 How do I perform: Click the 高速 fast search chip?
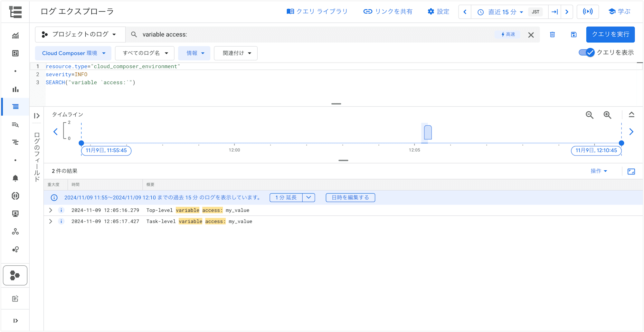(x=508, y=34)
